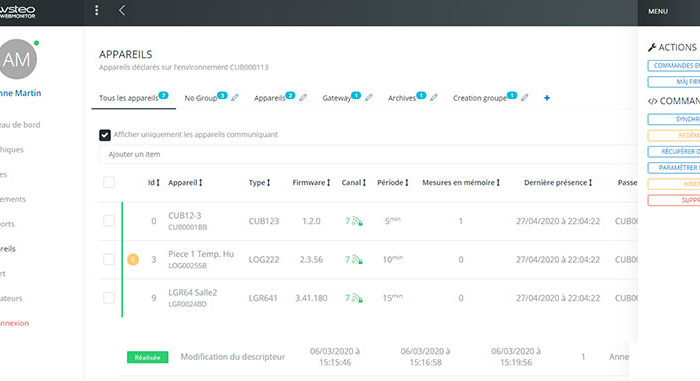Click device name LGR64 Salle2
Screen dimensions: 700x381
point(192,293)
